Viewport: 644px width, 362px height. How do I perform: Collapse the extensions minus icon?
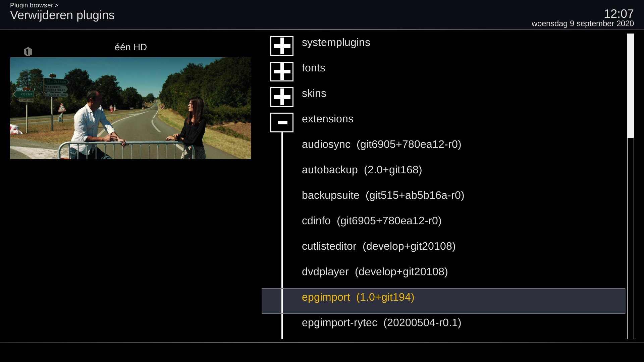[x=282, y=122]
